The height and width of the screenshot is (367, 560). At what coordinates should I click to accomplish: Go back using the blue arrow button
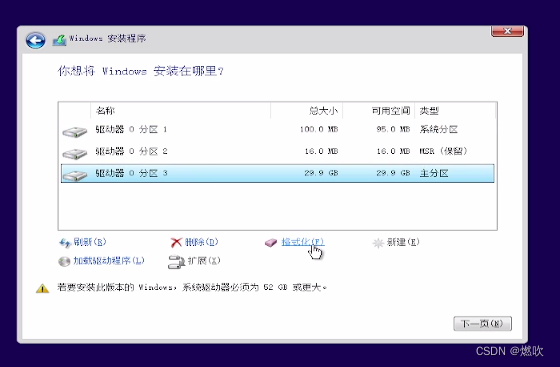(x=35, y=40)
